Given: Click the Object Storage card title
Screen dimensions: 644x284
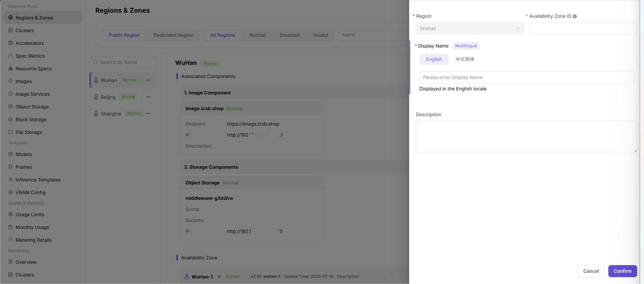Looking at the screenshot, I should pyautogui.click(x=202, y=183).
